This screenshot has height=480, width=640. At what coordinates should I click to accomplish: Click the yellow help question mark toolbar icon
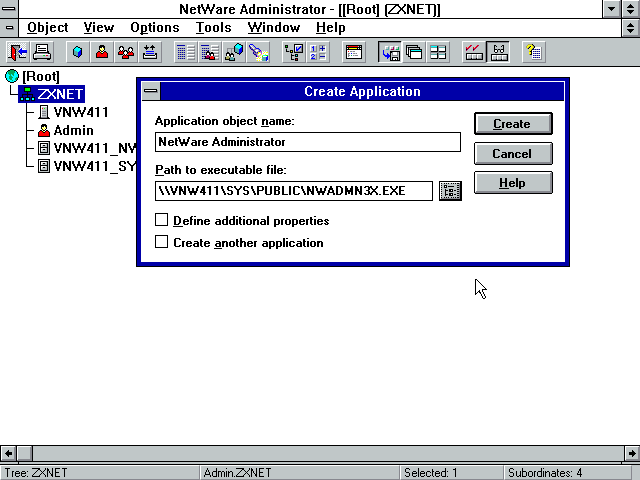533,52
